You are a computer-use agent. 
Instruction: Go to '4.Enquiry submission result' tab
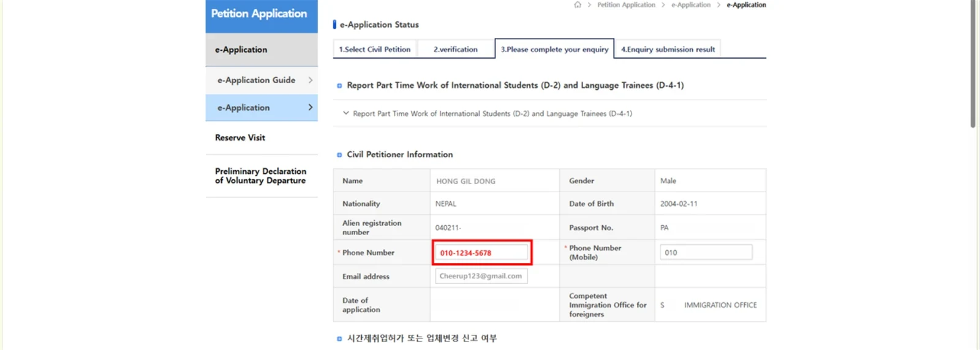pos(668,49)
